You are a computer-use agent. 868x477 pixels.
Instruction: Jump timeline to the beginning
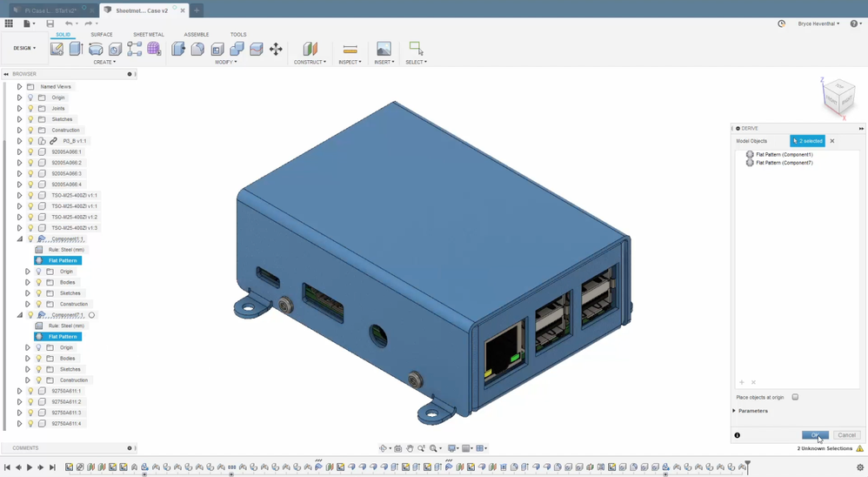tap(7, 467)
